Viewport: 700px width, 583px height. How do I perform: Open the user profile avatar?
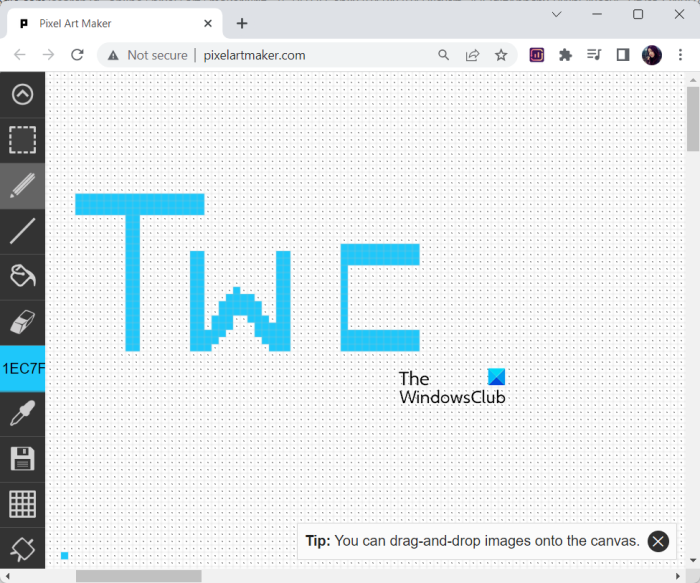651,55
